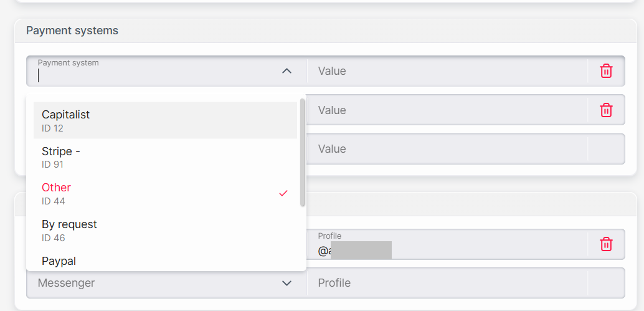Select By request ID 46 option
The height and width of the screenshot is (311, 644).
[x=165, y=230]
